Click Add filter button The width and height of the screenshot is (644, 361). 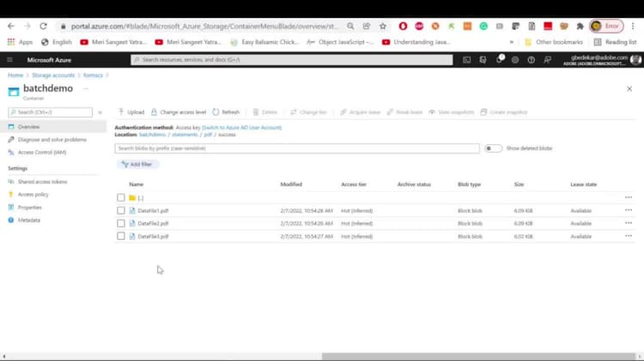point(137,164)
